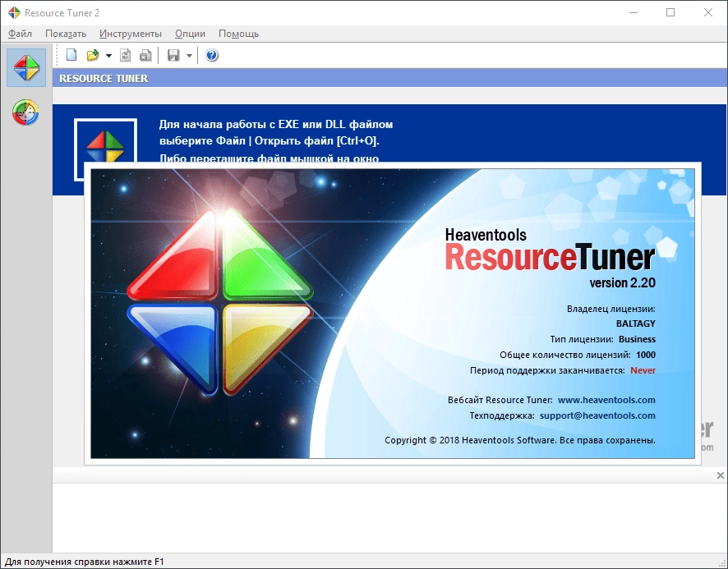Open the Помощь menu
728x569 pixels.
[238, 34]
